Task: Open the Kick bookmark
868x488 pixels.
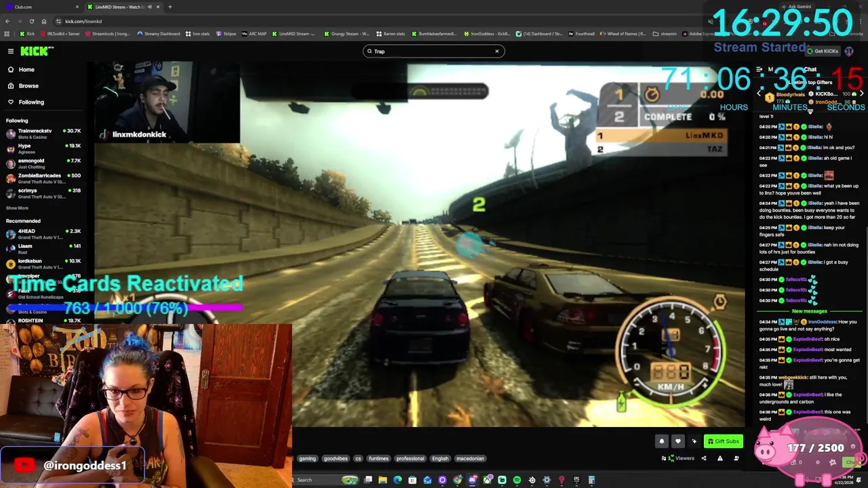Action: coord(27,33)
